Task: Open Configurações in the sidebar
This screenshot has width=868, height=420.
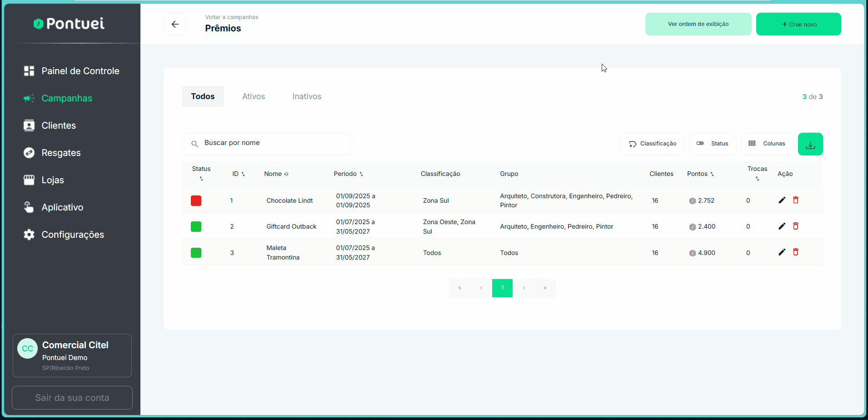Action: coord(73,235)
